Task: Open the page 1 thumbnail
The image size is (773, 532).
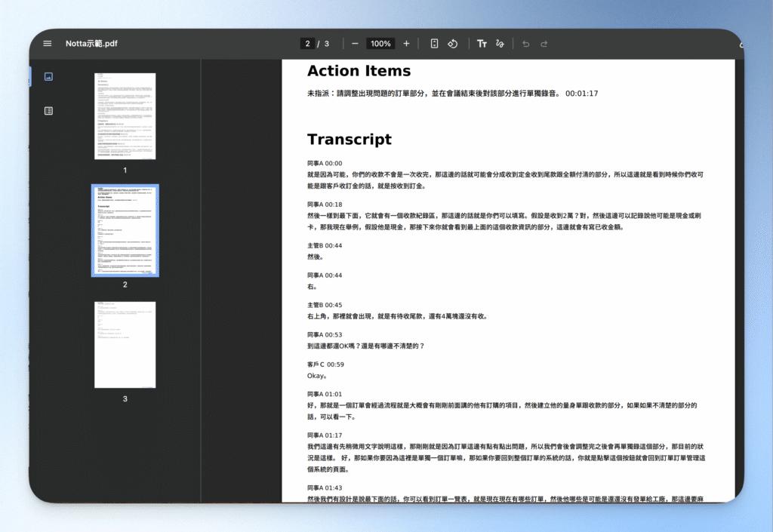Action: tap(125, 116)
